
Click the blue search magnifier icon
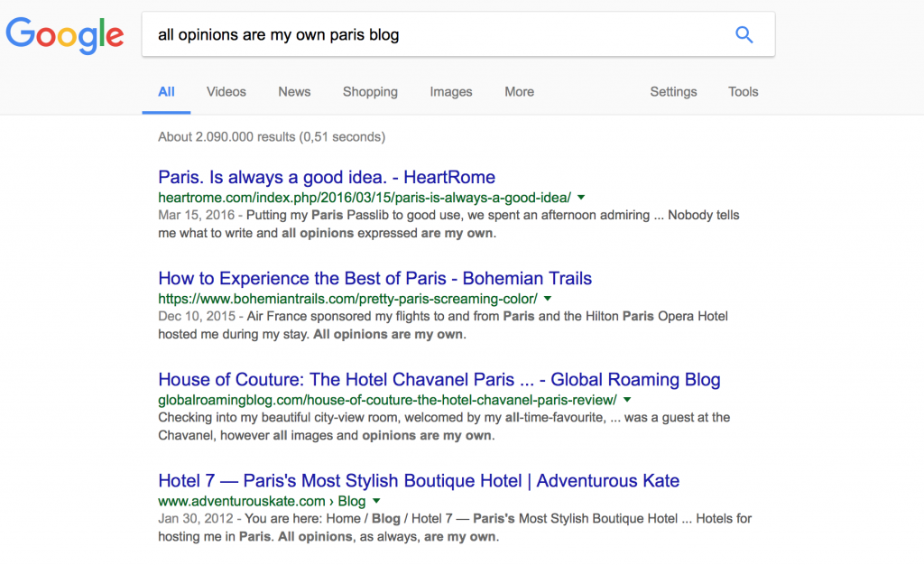pyautogui.click(x=744, y=35)
